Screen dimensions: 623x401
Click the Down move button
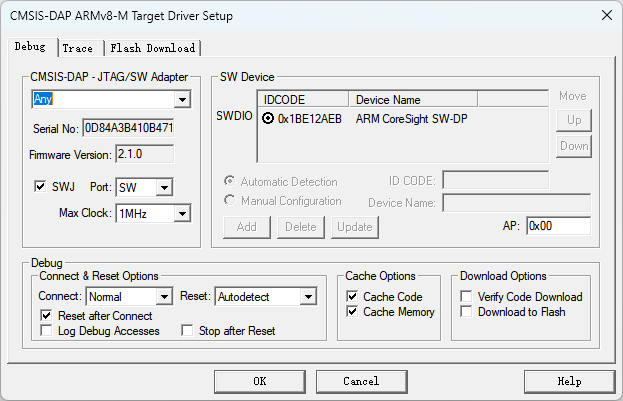click(x=574, y=146)
